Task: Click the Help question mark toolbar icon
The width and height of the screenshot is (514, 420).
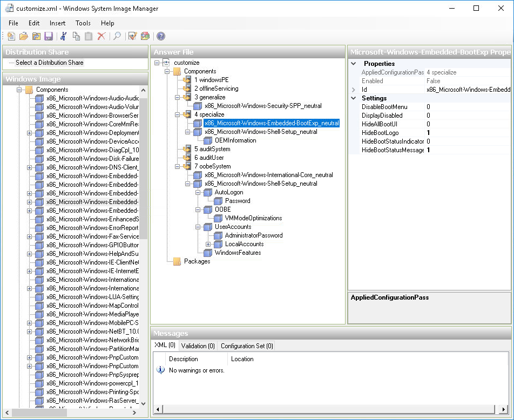Action: click(x=161, y=36)
